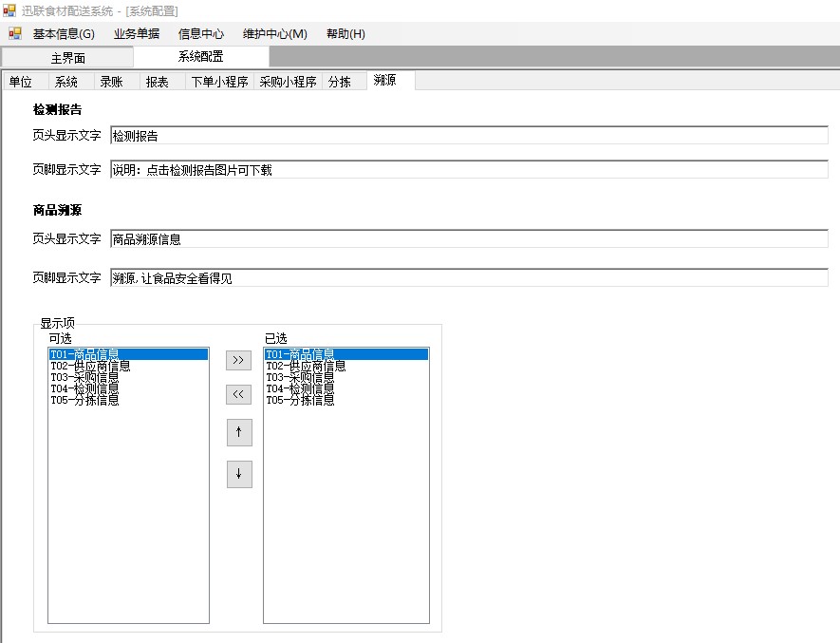
Task: Click the application icon in the title bar
Action: click(9, 10)
